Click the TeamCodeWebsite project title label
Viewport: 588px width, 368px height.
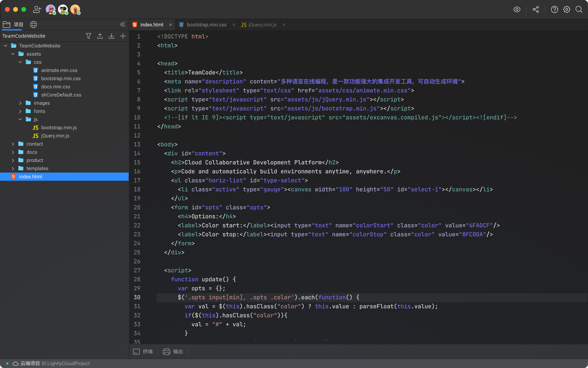[x=24, y=36]
